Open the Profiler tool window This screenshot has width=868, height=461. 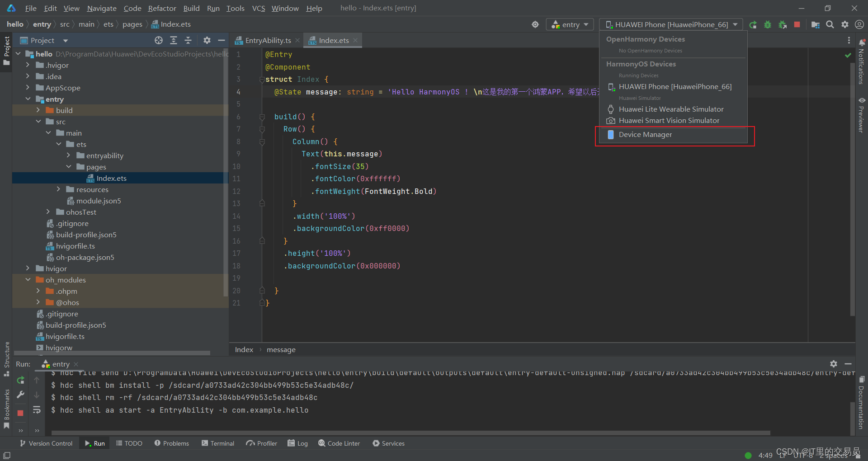[x=262, y=443]
